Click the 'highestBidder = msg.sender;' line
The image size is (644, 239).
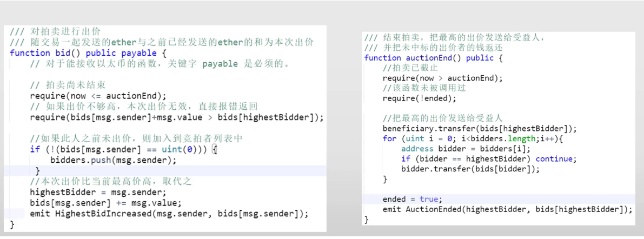click(x=98, y=192)
